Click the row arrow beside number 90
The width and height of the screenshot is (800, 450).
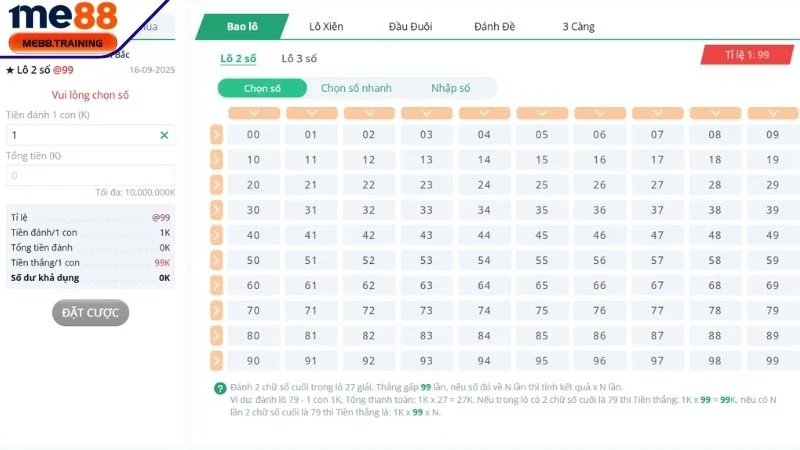coord(216,361)
